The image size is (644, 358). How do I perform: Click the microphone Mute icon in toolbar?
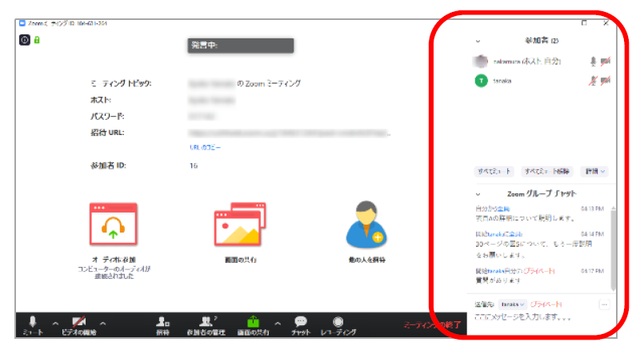point(33,321)
